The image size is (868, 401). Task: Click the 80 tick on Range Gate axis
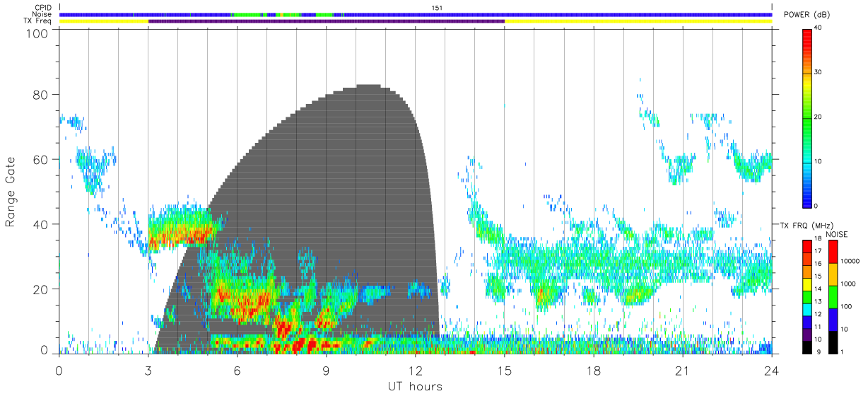42,95
